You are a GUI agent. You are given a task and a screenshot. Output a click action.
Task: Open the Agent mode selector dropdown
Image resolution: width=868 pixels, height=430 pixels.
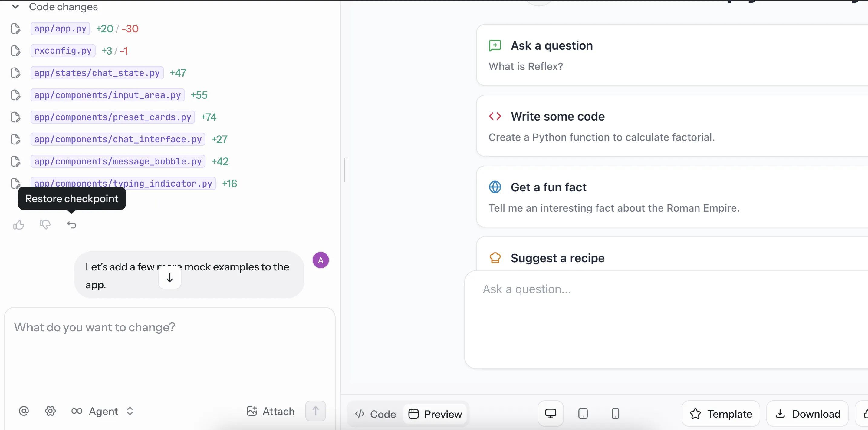(103, 411)
